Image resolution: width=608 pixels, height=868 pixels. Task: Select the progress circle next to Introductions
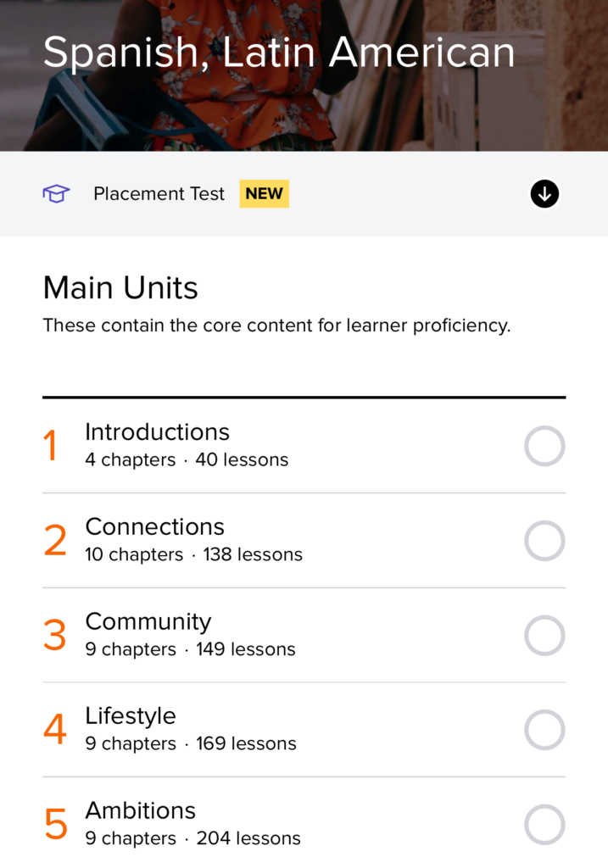coord(544,446)
